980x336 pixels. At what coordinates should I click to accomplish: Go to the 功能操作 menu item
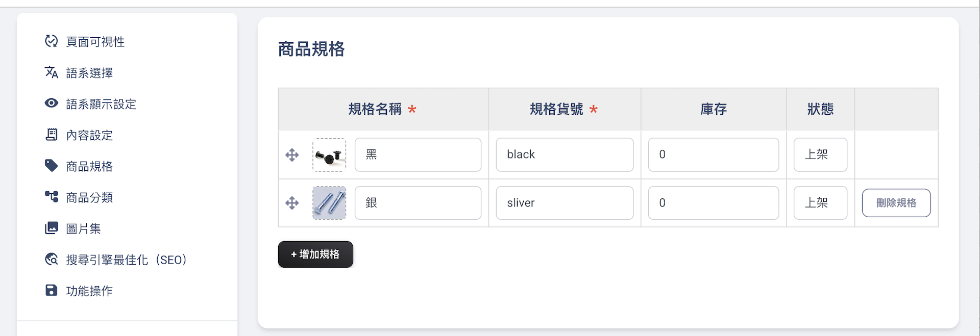89,291
